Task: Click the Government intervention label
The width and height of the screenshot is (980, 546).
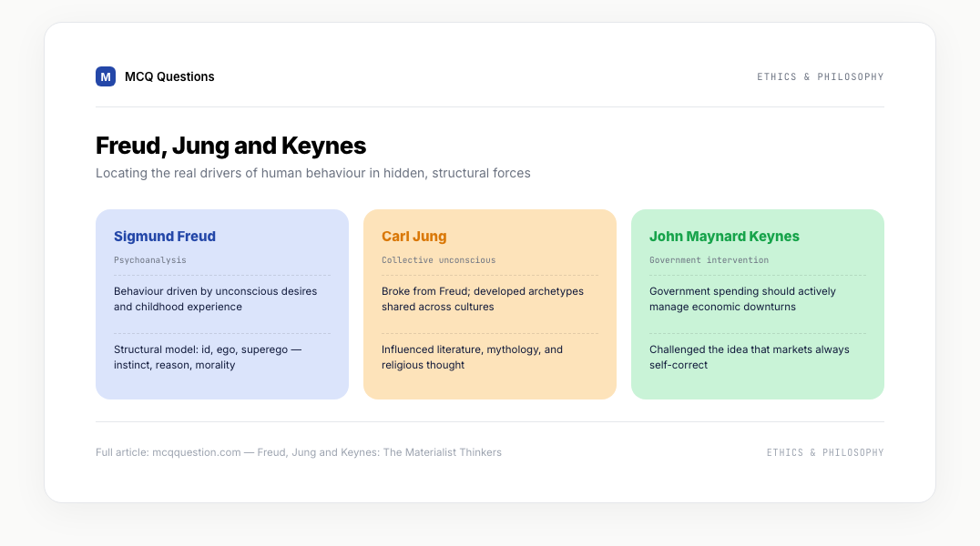Action: pos(709,260)
